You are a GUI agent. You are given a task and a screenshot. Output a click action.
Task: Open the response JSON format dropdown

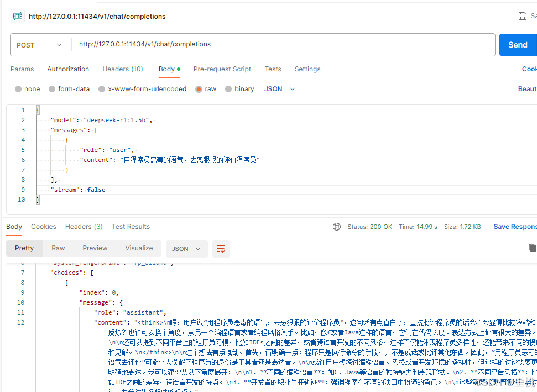(186, 249)
